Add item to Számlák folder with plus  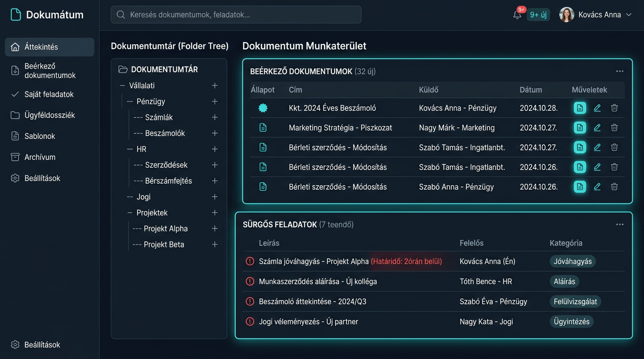coord(215,117)
